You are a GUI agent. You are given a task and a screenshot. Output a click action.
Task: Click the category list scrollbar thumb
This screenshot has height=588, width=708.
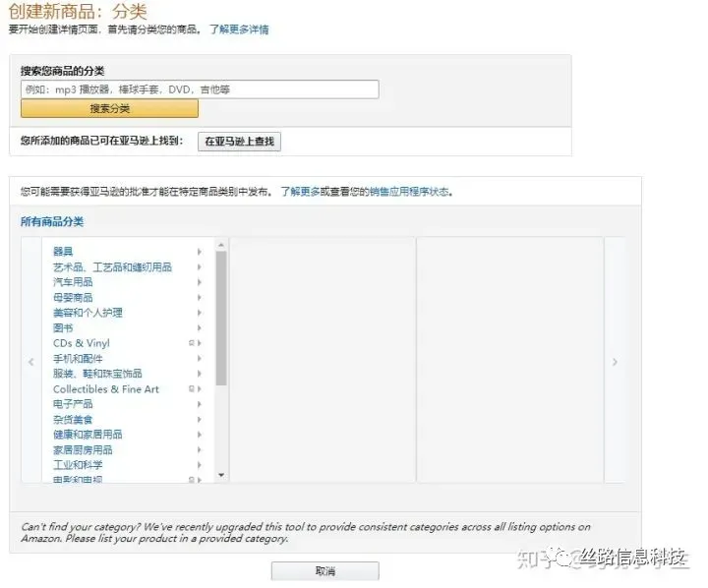coord(221,319)
